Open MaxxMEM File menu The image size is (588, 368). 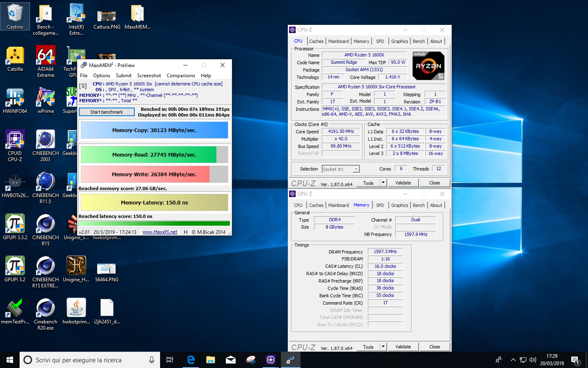(84, 76)
